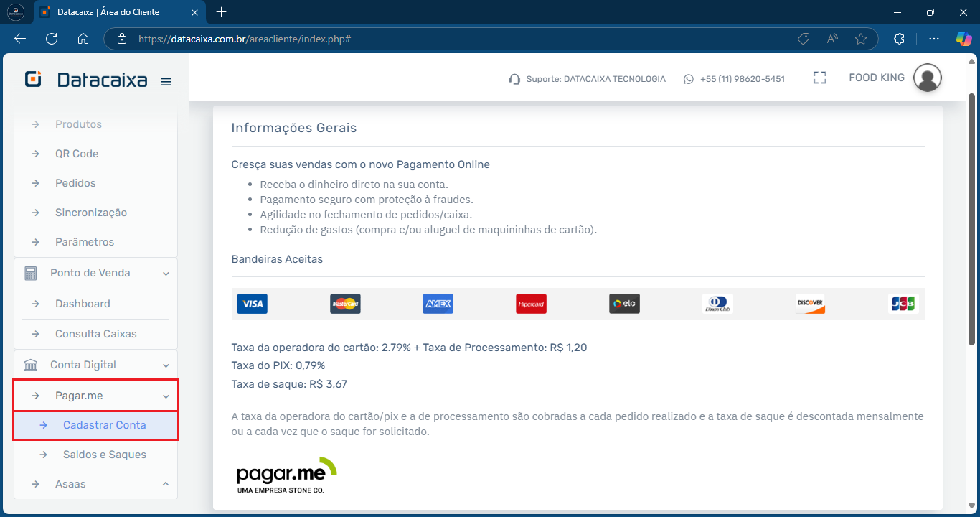Screen dimensions: 980x517
Task: Click the headset support icon
Action: click(514, 79)
